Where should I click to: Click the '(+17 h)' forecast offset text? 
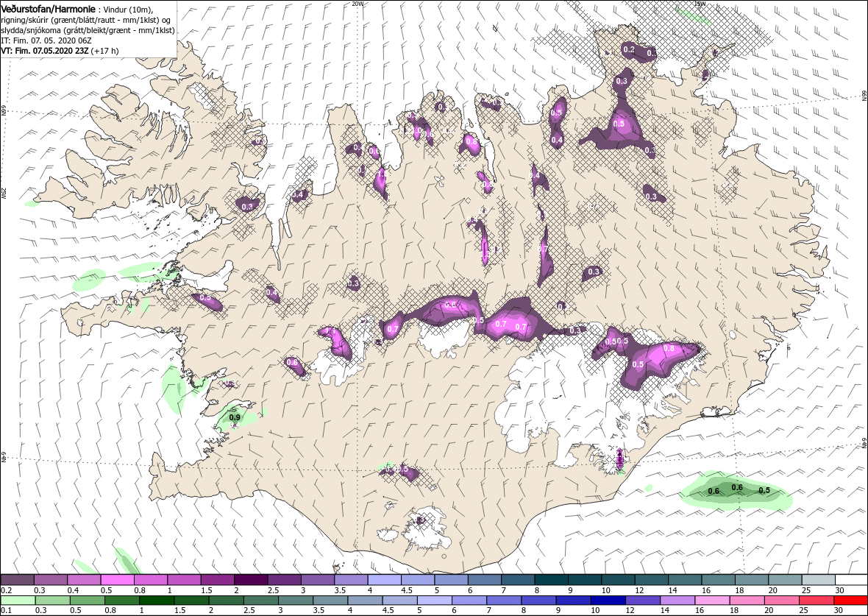coord(104,51)
